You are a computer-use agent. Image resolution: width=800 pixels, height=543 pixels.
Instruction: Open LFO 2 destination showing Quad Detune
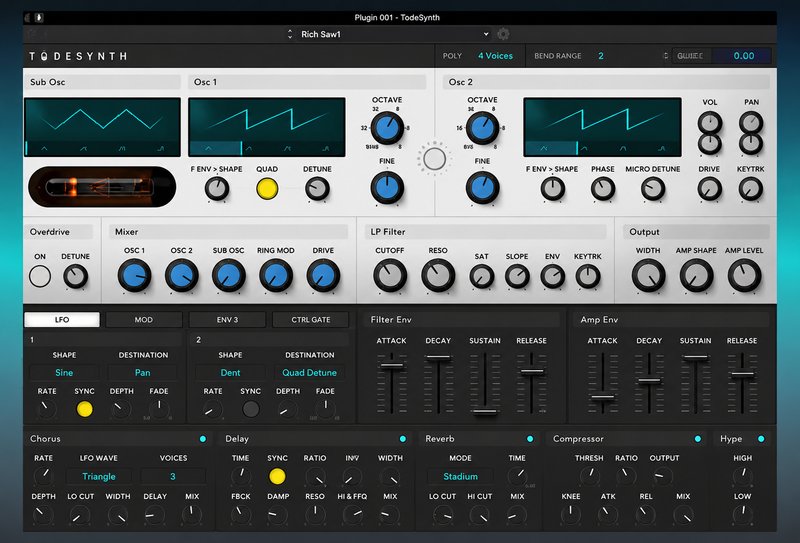tap(310, 373)
